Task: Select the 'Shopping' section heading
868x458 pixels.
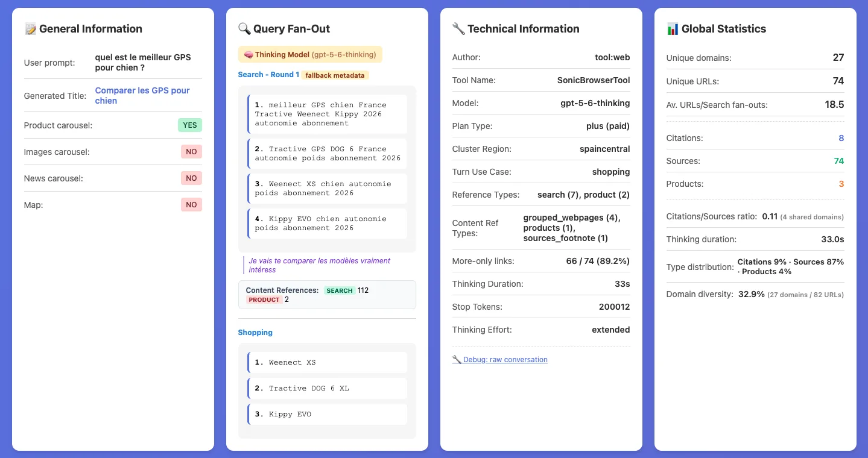Action: pyautogui.click(x=255, y=333)
